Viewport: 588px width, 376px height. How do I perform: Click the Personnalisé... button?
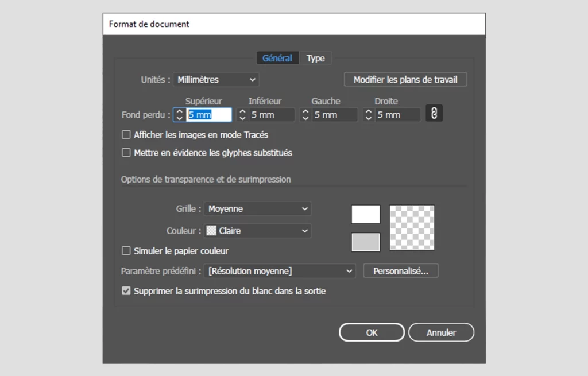[x=401, y=271]
